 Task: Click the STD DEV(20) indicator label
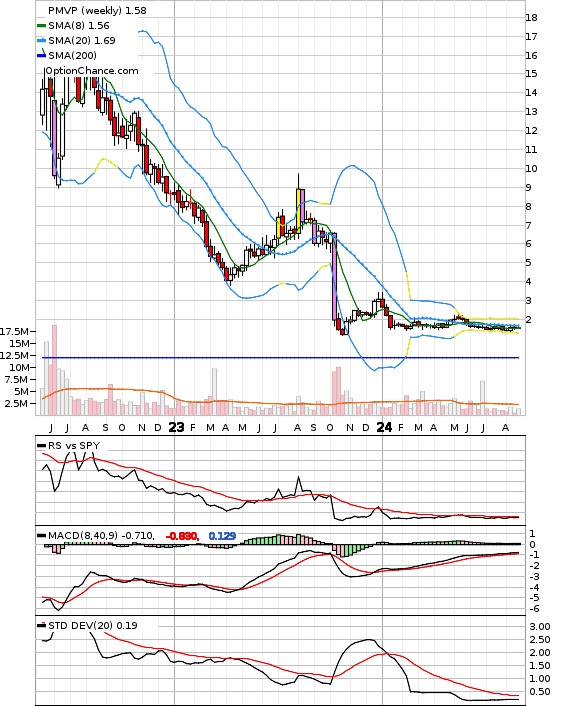tap(81, 625)
